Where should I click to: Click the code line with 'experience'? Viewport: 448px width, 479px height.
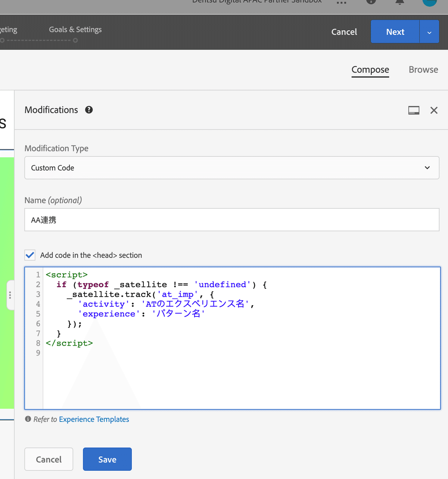[x=141, y=314]
